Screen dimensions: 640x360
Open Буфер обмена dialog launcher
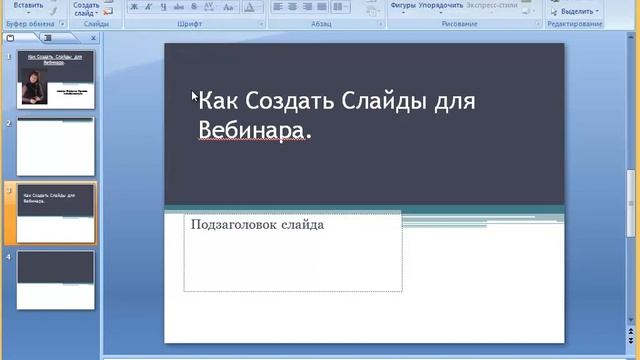[x=62, y=24]
